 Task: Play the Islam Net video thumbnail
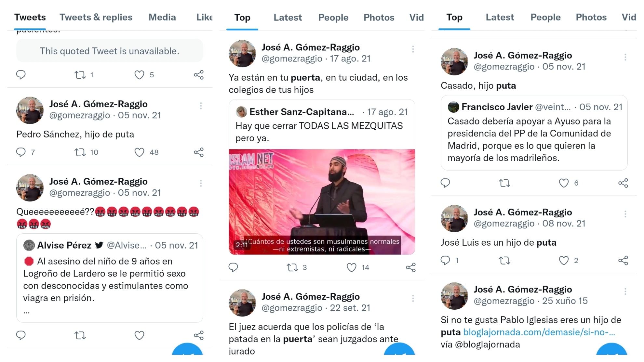click(322, 201)
